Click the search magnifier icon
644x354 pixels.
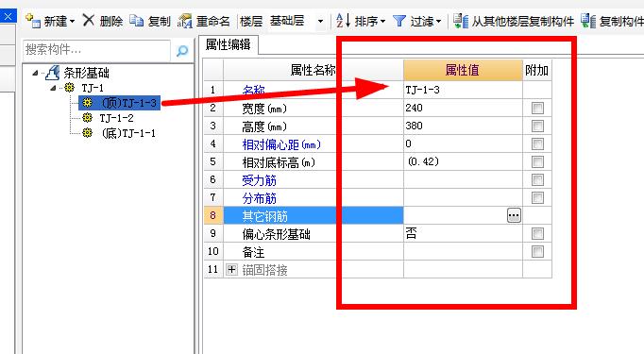click(x=182, y=51)
